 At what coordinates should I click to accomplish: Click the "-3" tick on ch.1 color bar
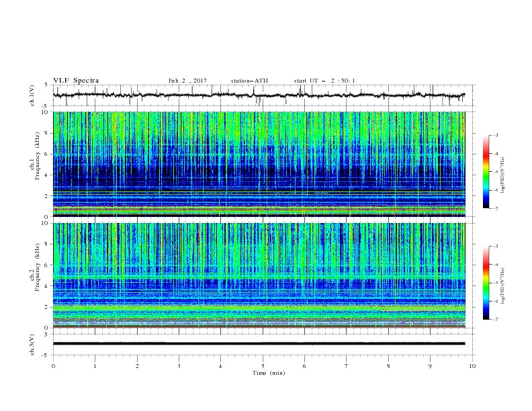point(495,135)
